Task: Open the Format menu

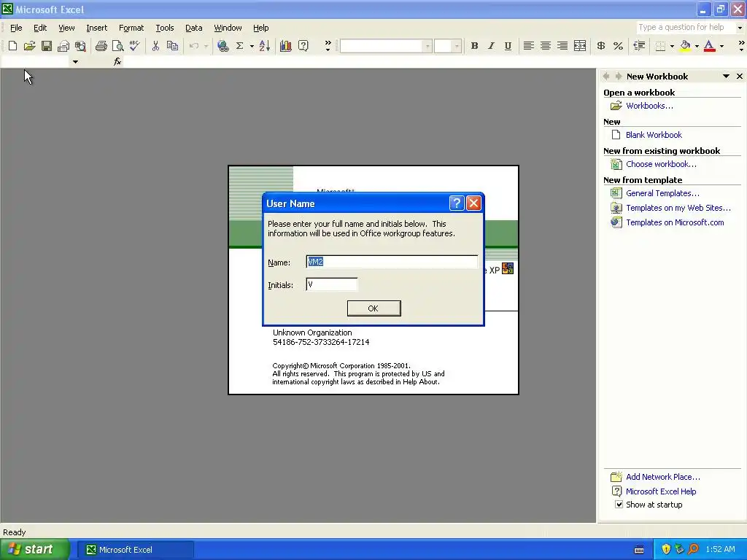Action: (131, 28)
